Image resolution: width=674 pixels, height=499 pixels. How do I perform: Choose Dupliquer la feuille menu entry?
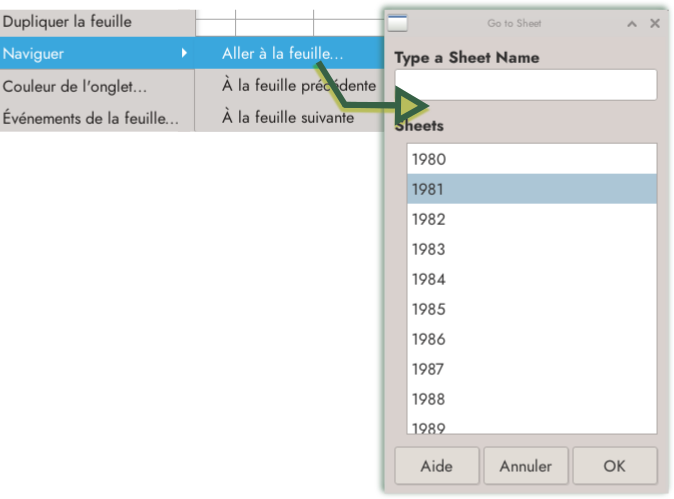click(67, 21)
